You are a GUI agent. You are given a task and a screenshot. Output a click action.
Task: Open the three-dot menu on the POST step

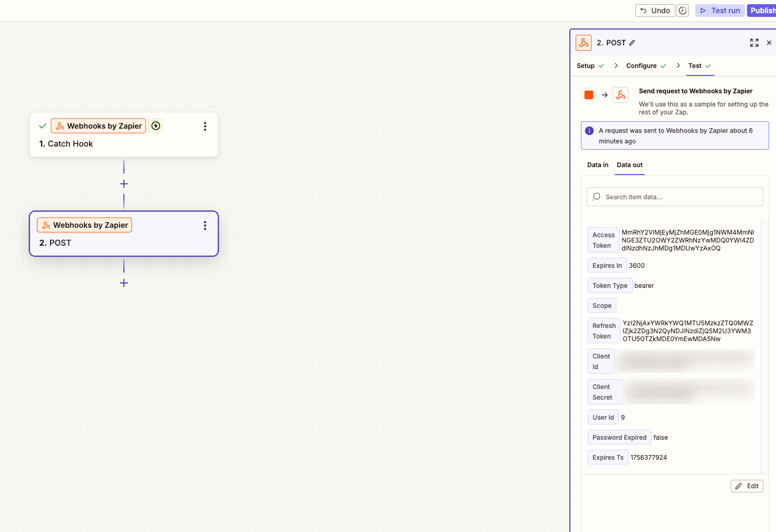(x=205, y=225)
